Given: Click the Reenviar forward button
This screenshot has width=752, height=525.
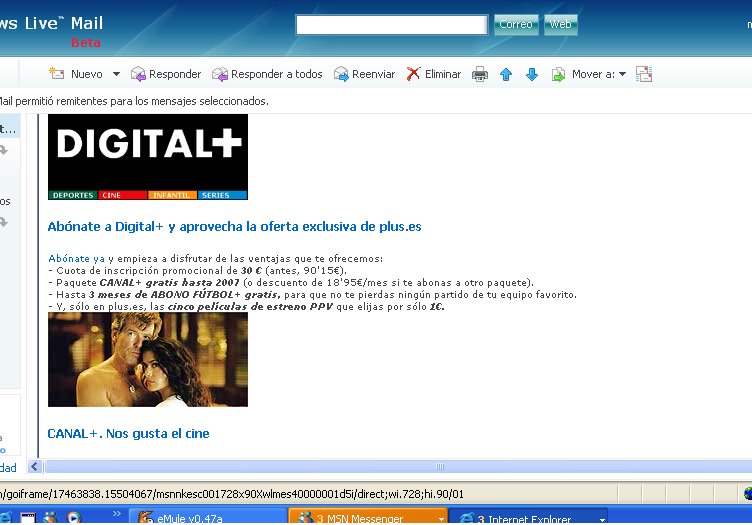Looking at the screenshot, I should pyautogui.click(x=364, y=74).
